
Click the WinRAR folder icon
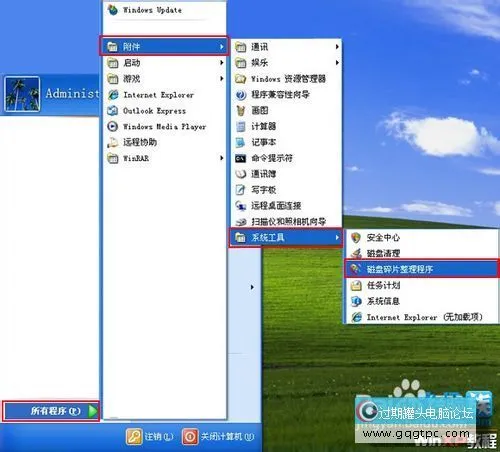pos(113,158)
